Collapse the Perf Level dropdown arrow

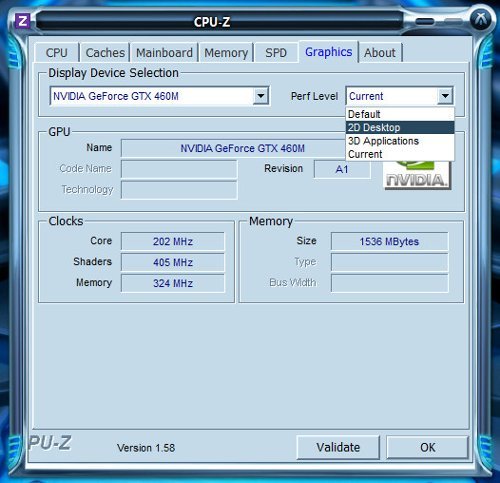[x=445, y=96]
